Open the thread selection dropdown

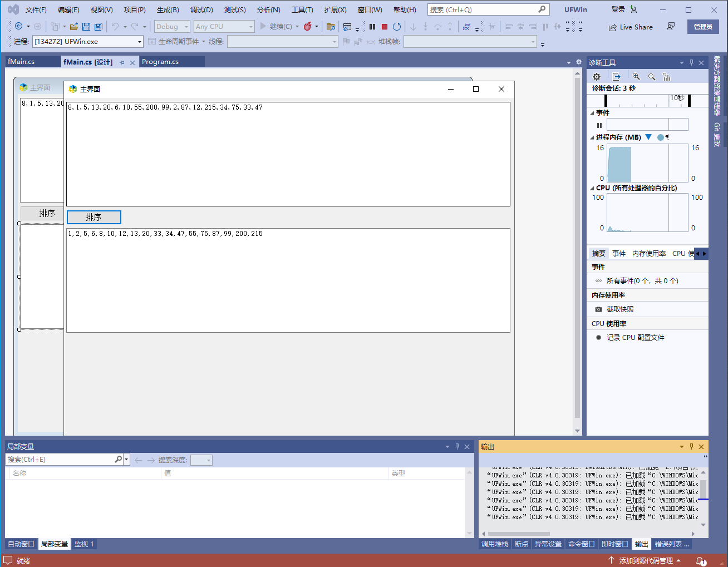[282, 42]
